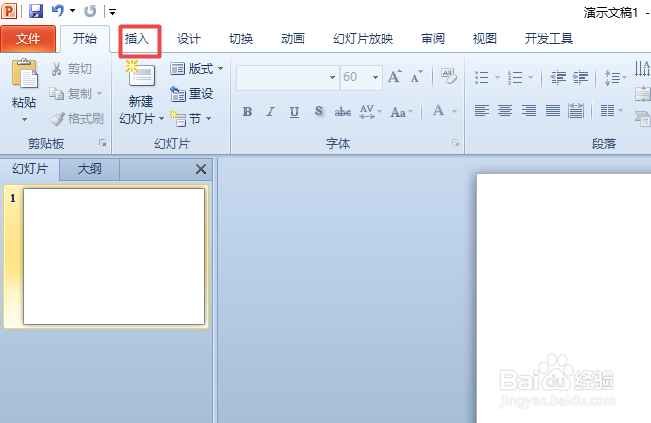Switch to the 切换 (Transitions) tab
Image resolution: width=651 pixels, height=423 pixels.
[x=241, y=39]
